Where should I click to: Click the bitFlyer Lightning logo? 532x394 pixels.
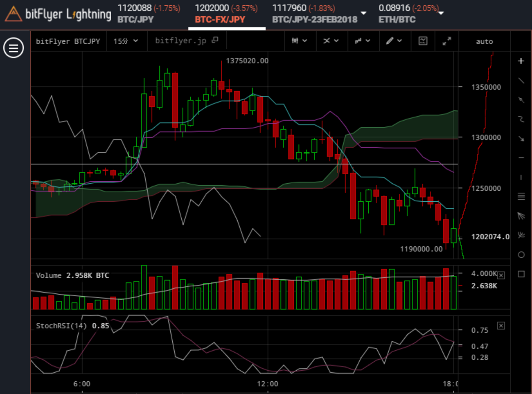point(58,14)
